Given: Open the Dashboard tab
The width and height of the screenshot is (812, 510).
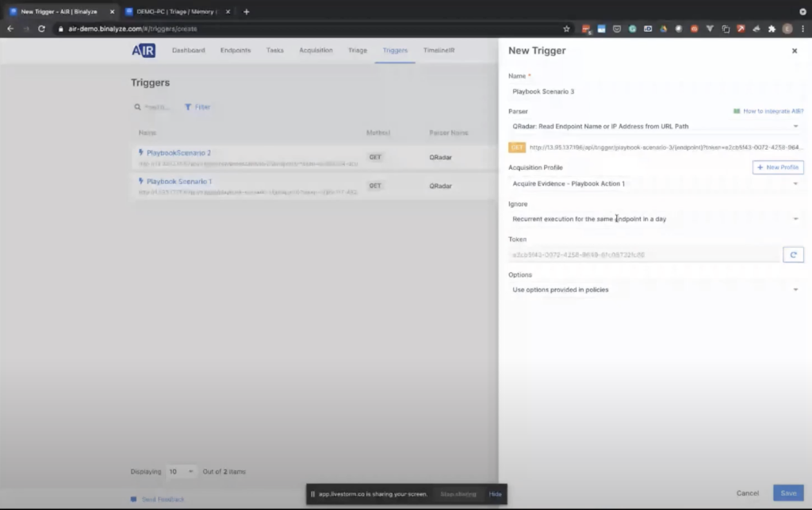Looking at the screenshot, I should pos(189,50).
